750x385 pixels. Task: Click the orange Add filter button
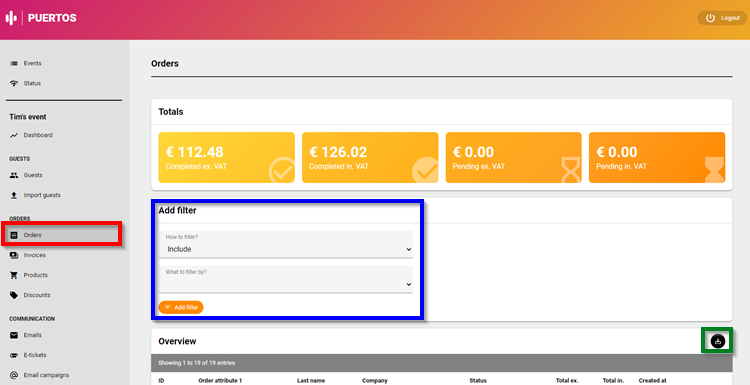point(181,307)
